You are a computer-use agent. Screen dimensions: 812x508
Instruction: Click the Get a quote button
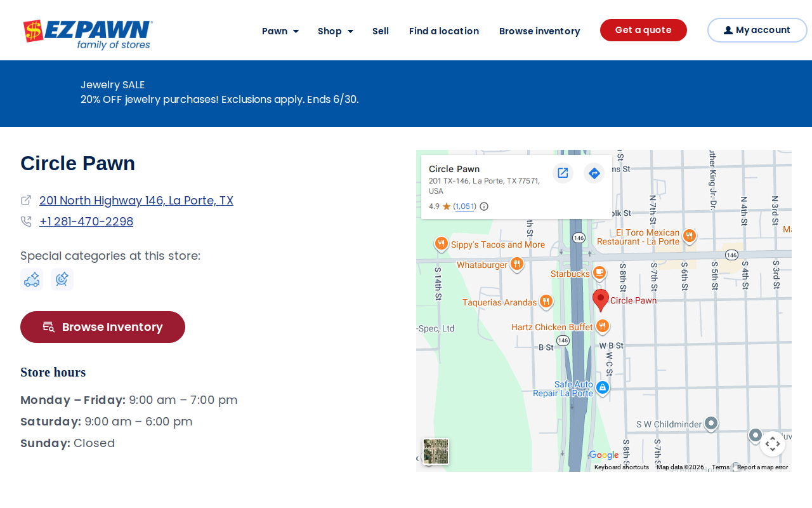click(643, 30)
